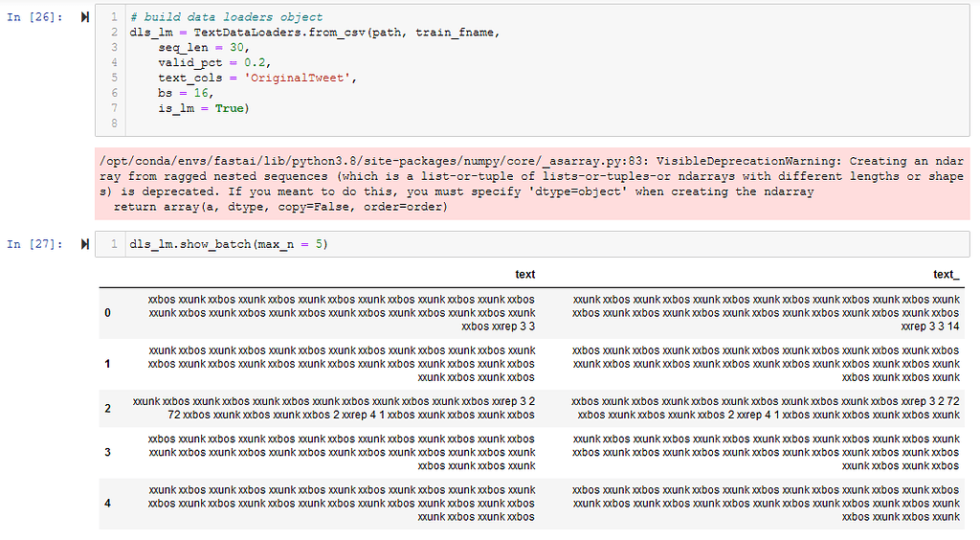Focus the dls_lm.show_batch(max_n = 5) cell
980x540 pixels.
(383, 244)
